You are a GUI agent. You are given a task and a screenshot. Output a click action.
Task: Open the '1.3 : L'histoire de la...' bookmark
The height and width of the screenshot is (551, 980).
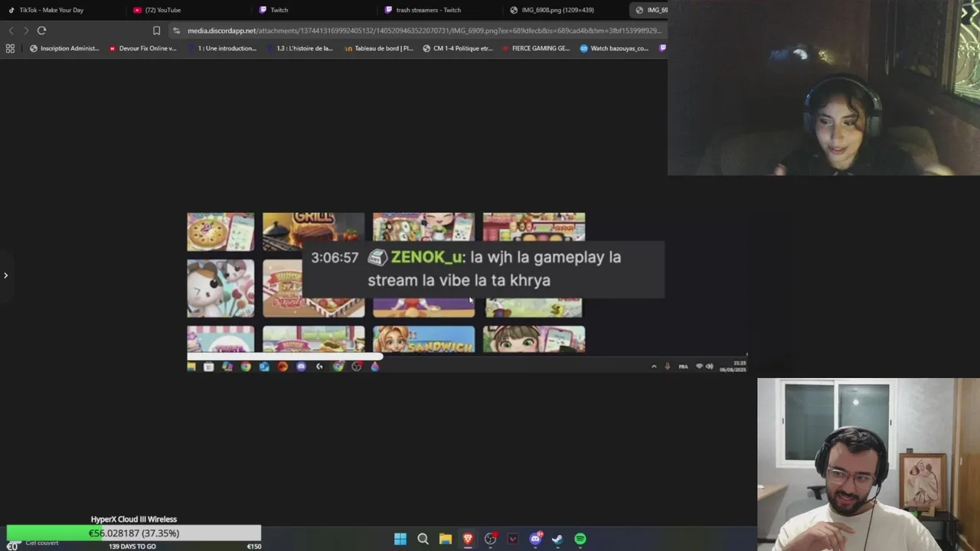point(299,48)
